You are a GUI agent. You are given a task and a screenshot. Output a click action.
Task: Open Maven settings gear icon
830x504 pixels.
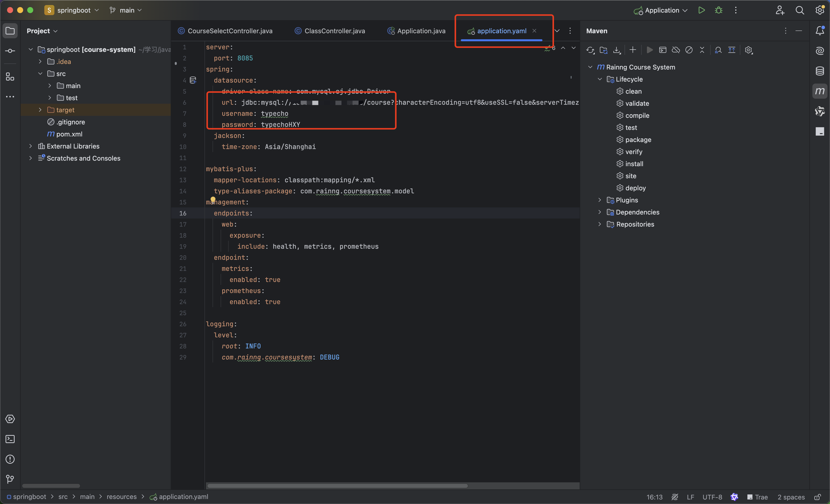tap(748, 50)
